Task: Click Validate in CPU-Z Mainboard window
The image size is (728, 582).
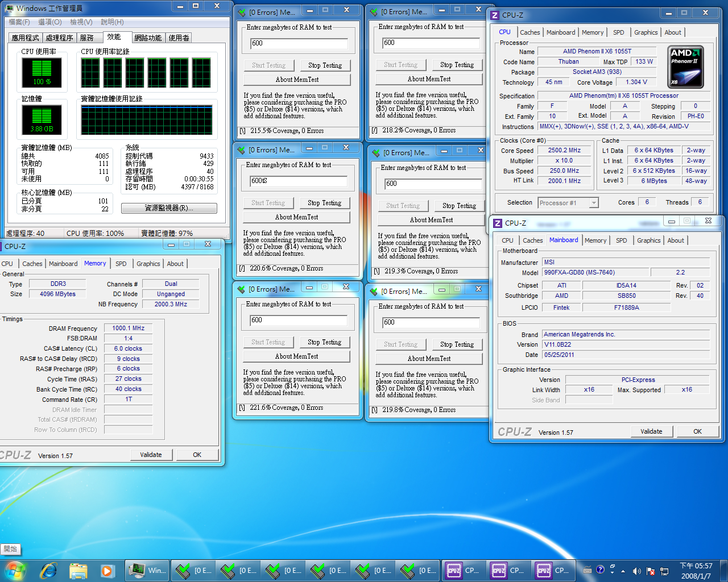Action: (651, 431)
